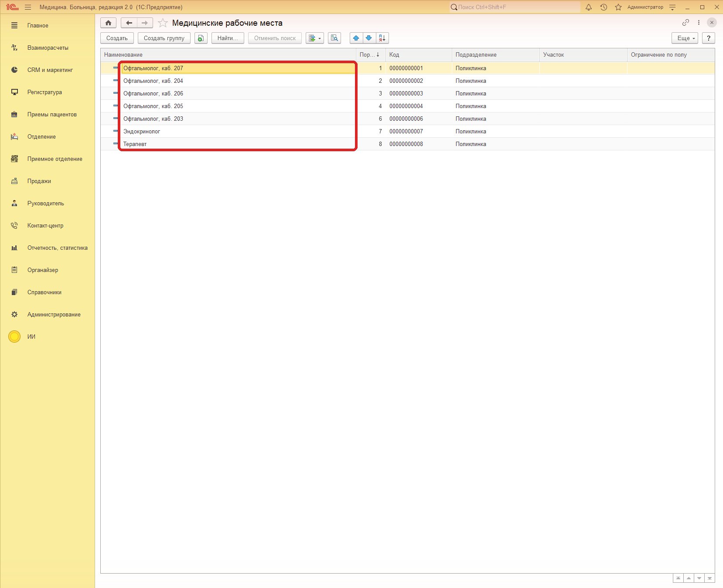This screenshot has width=723, height=588.
Task: Open the Контакт-центр section
Action: [x=48, y=226]
